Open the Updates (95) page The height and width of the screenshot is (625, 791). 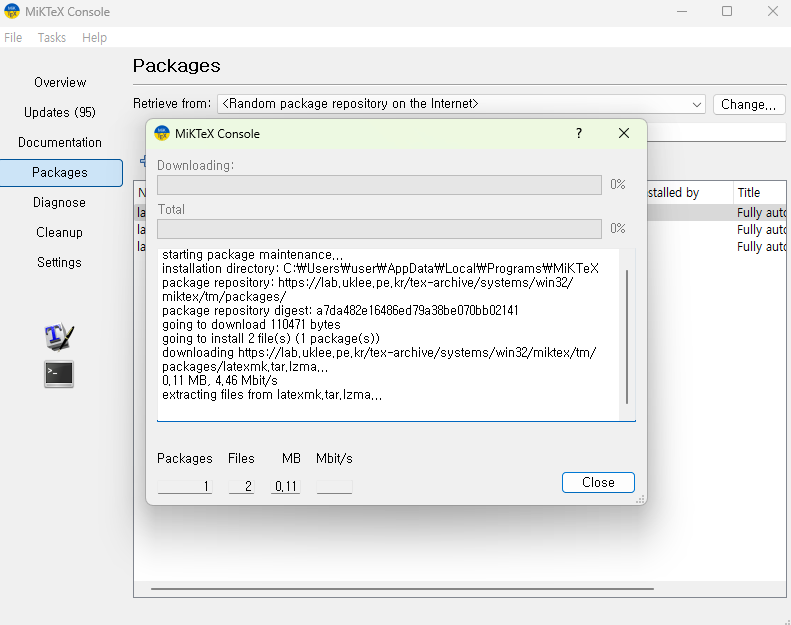coord(60,112)
